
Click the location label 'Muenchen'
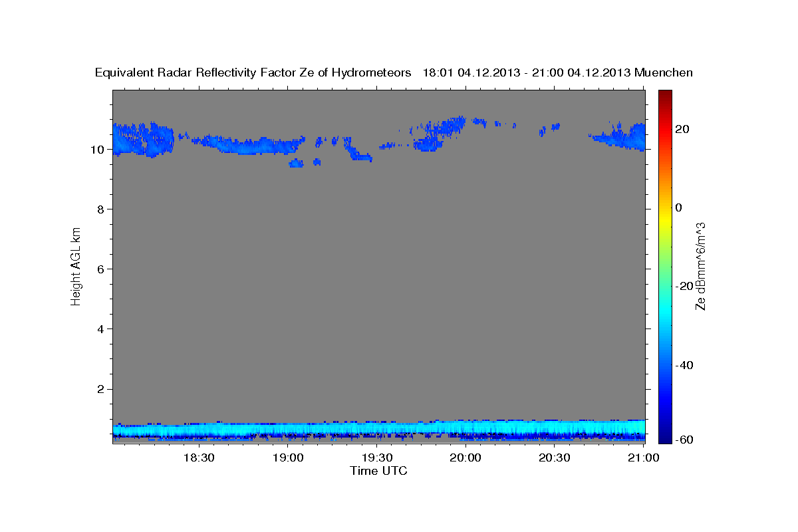(664, 72)
